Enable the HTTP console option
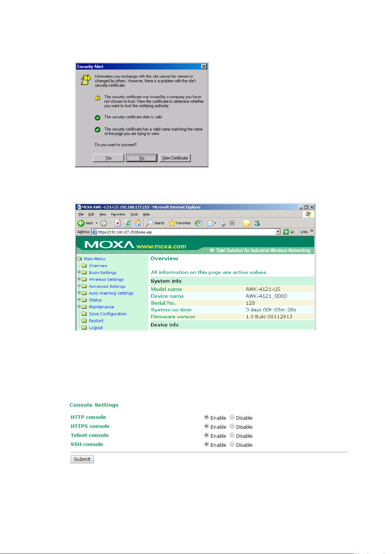This screenshot has width=392, height=554. point(207,417)
